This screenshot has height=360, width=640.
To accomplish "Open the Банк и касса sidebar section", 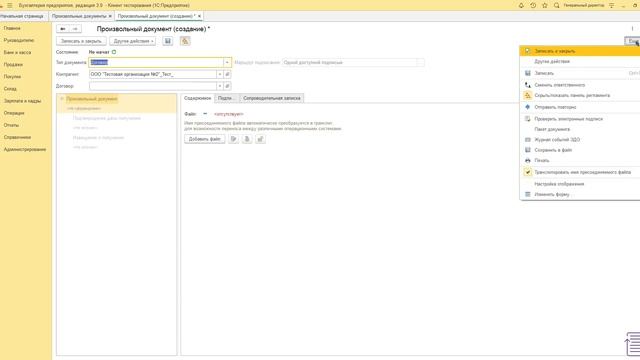I will (18, 52).
